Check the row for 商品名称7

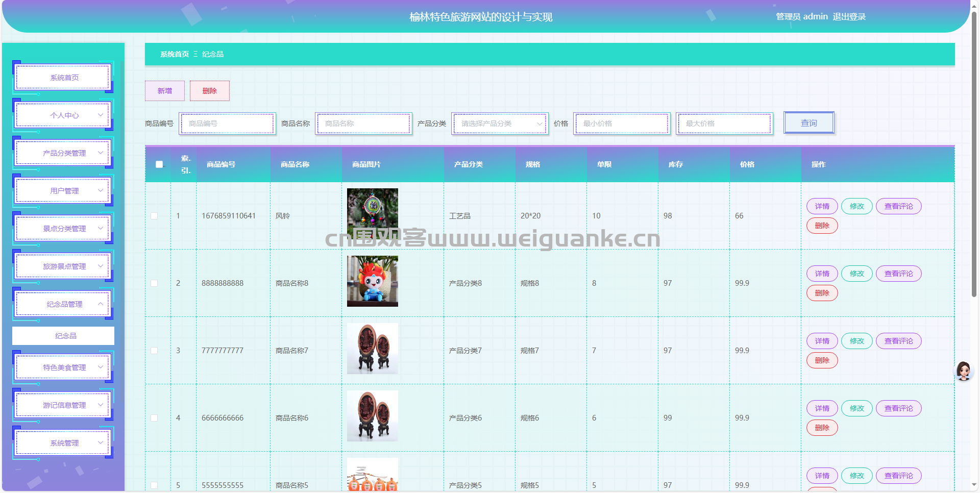click(154, 351)
